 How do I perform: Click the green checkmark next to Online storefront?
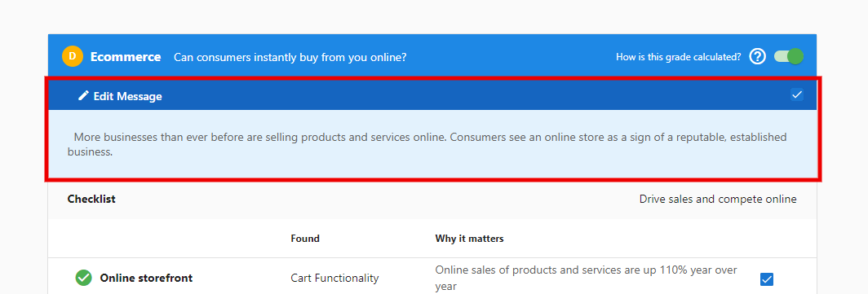(x=83, y=278)
